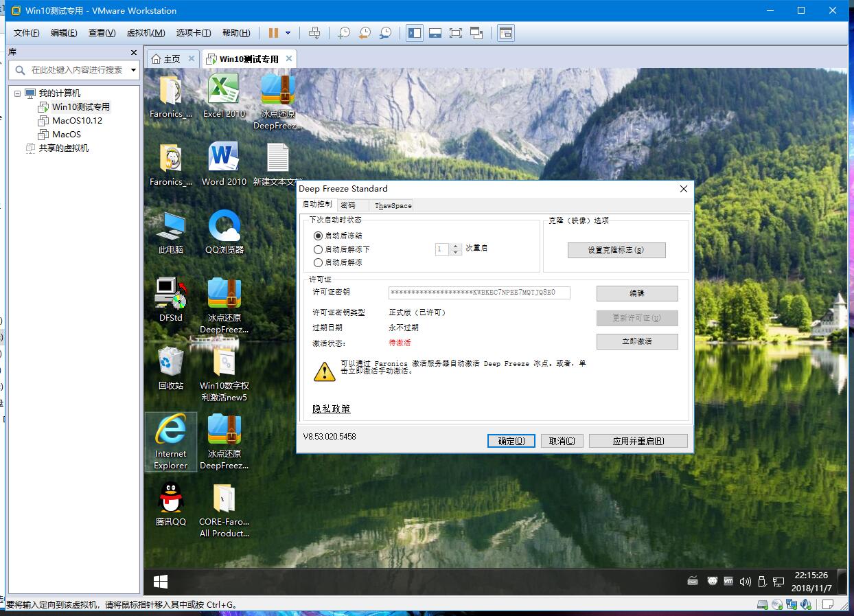Open the dropdown arrow next to pause icon
The height and width of the screenshot is (616, 854).
(288, 33)
